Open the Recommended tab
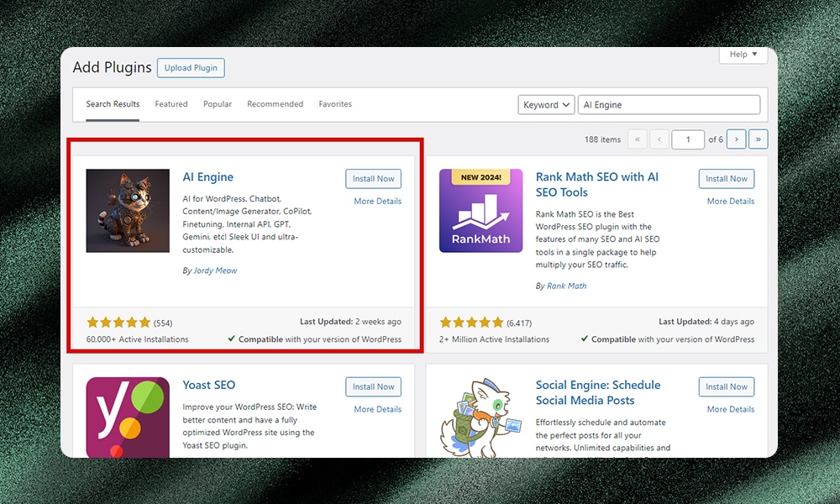Screen dimensions: 840x504 [x=275, y=104]
